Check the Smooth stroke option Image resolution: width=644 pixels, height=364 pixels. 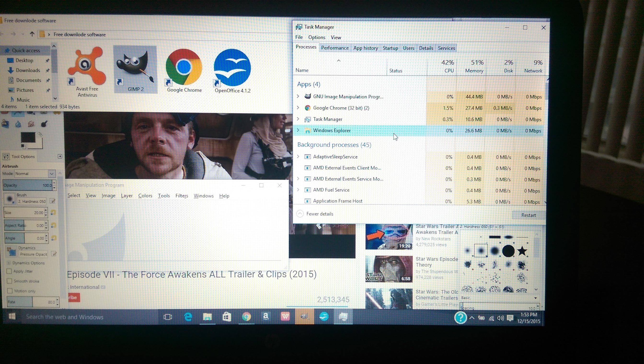pyautogui.click(x=10, y=281)
